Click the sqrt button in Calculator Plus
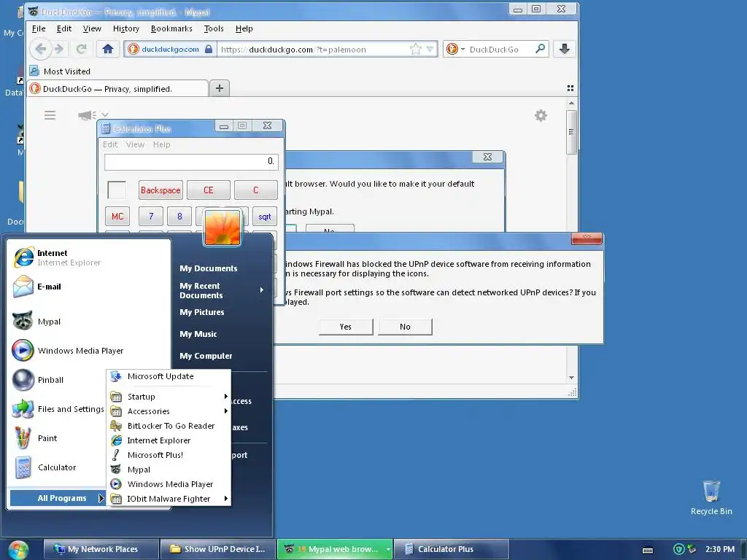747x560 pixels. pyautogui.click(x=264, y=217)
